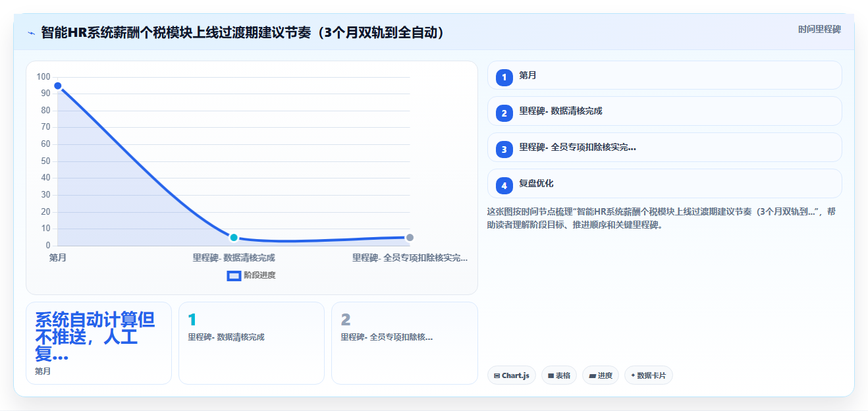Open card 1 里程碑- 数据清核完成
The width and height of the screenshot is (868, 411).
click(x=252, y=342)
